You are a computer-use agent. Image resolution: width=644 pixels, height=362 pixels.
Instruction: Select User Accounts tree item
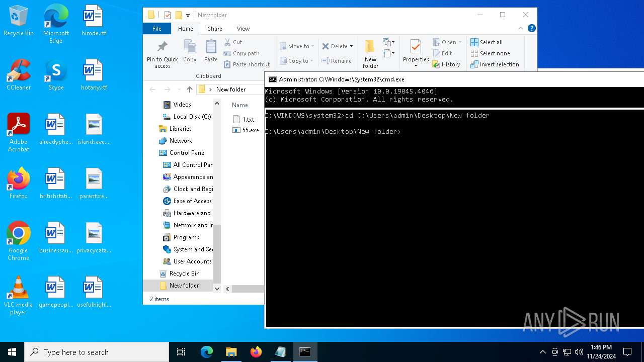(x=188, y=261)
